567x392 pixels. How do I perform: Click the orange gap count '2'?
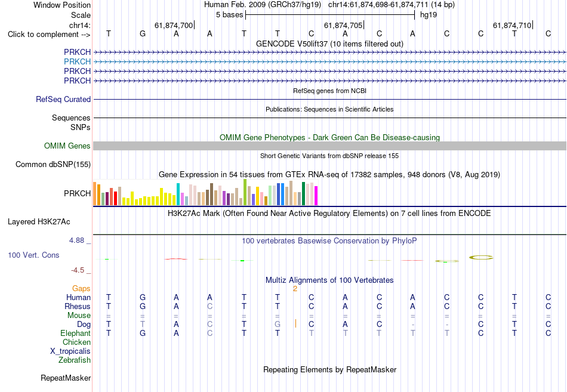[x=295, y=289]
